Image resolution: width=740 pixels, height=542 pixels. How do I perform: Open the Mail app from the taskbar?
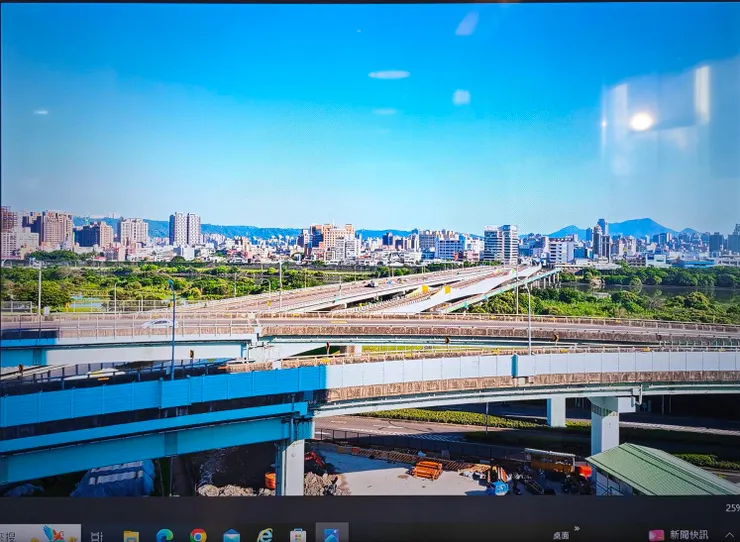(x=231, y=536)
